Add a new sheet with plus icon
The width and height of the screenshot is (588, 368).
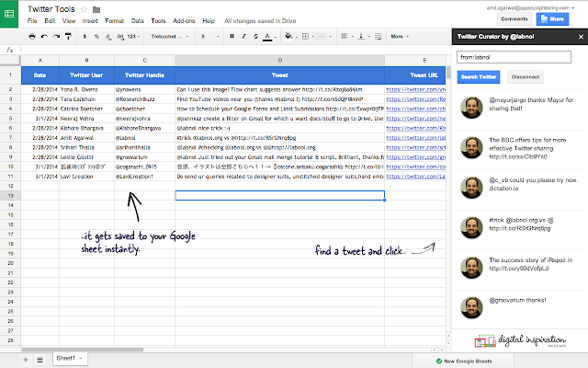[26, 360]
